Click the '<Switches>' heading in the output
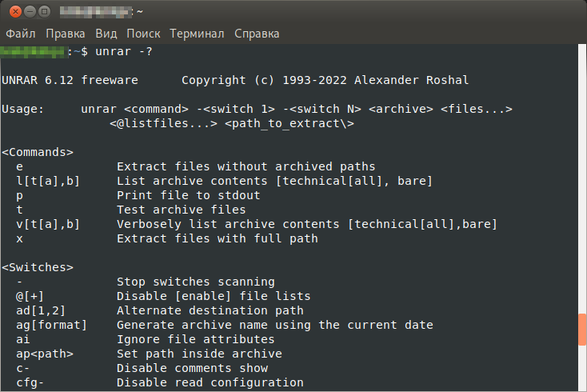Screen dimensions: 587x392 (38, 267)
